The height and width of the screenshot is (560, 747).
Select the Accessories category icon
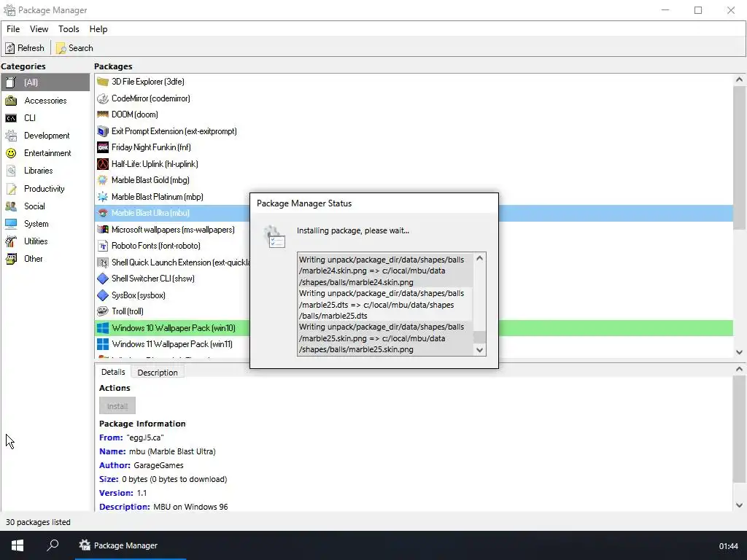(x=11, y=101)
